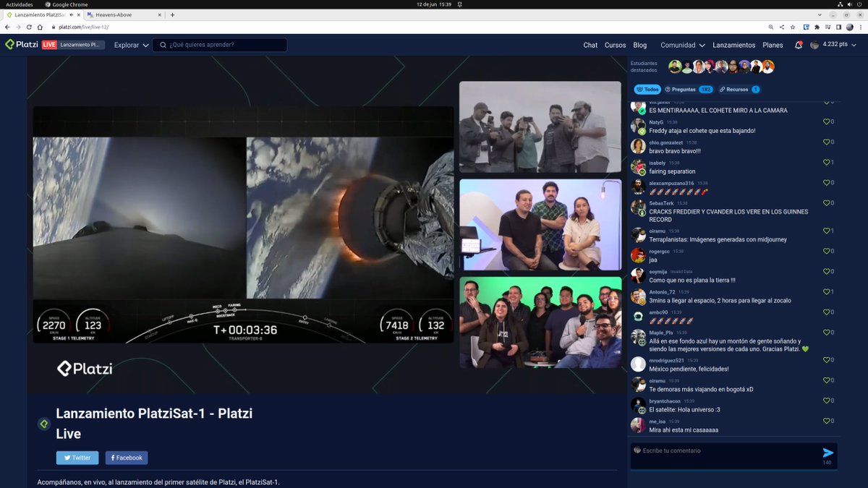The image size is (868, 488).
Task: Share the stream via Facebook button
Action: [127, 458]
